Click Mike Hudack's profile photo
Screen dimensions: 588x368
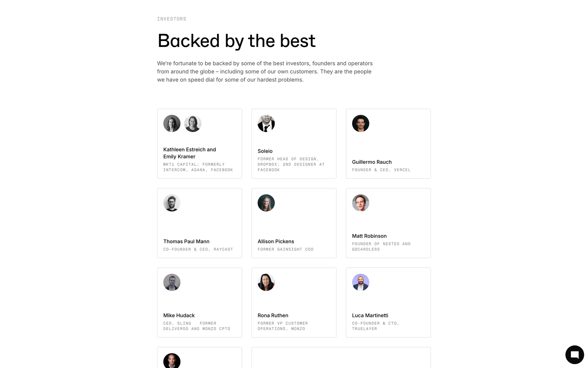tap(172, 282)
